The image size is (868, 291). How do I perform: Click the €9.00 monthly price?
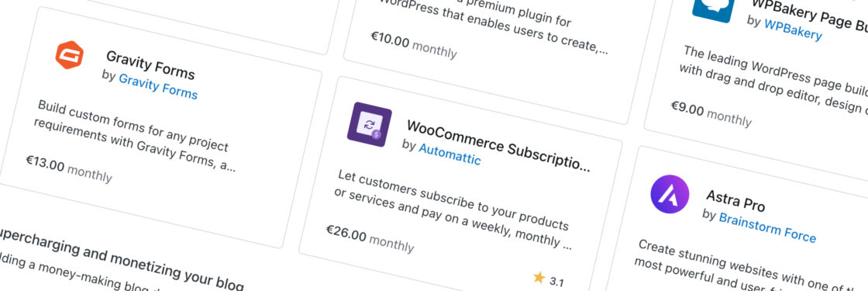click(x=711, y=113)
